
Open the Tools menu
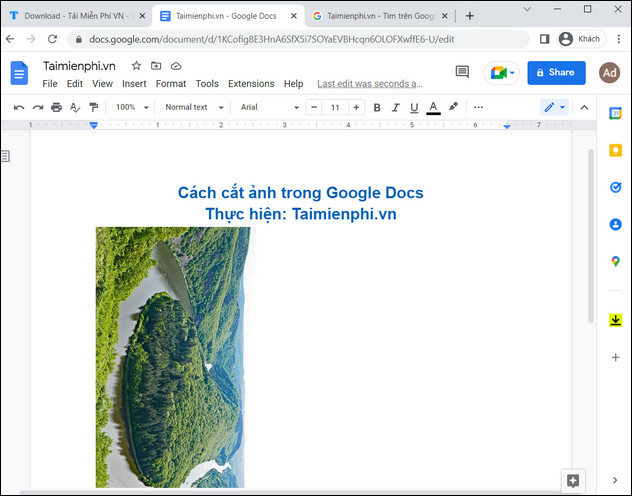(x=207, y=84)
